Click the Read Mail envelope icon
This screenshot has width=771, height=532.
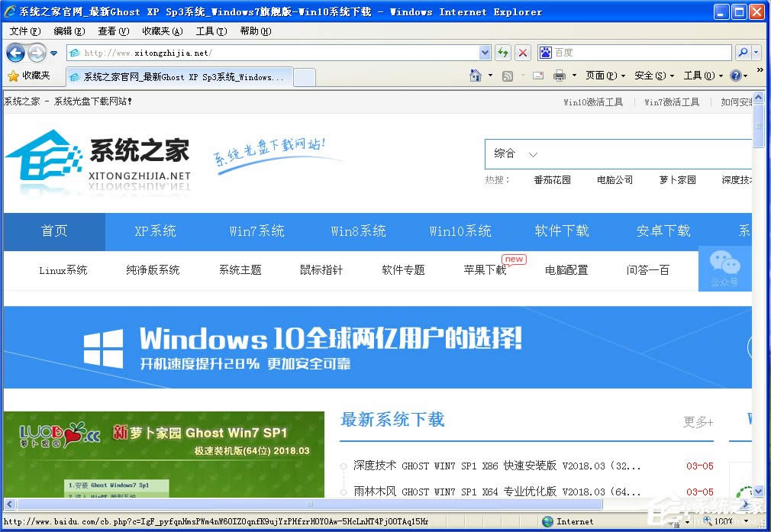[x=537, y=76]
